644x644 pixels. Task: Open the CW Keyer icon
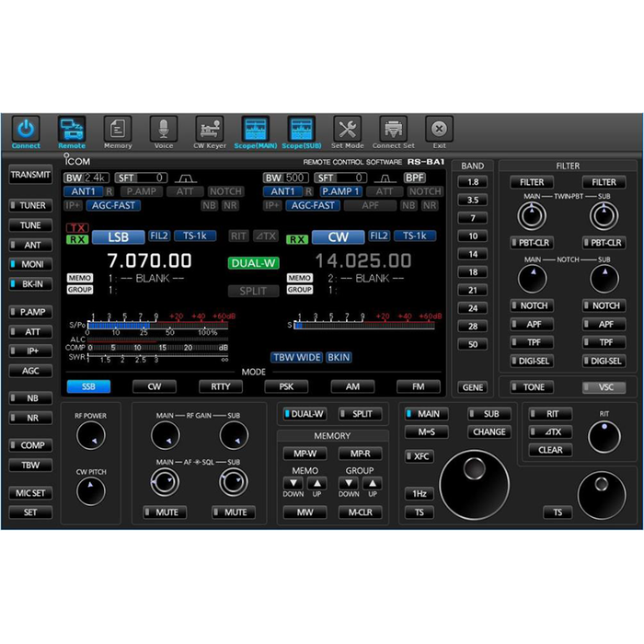[210, 130]
